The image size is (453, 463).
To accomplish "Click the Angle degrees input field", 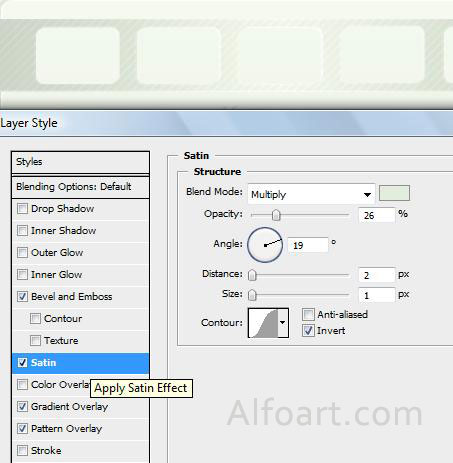I will (308, 245).
